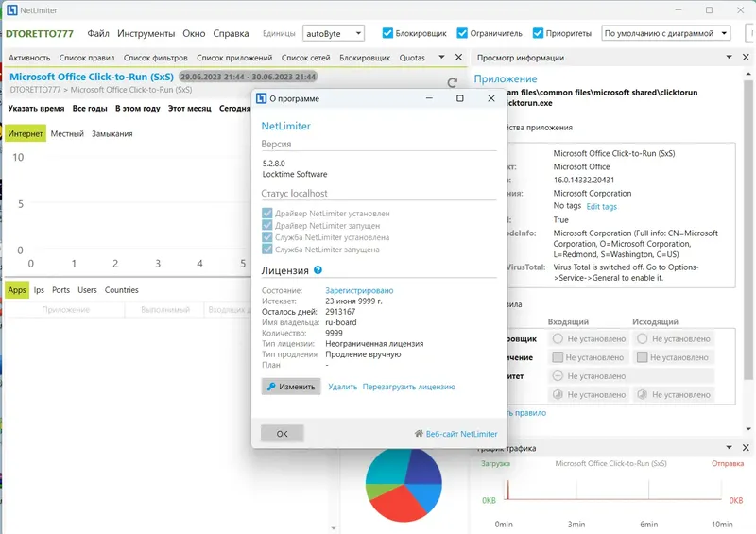Click the refresh icon in the stats view
Screen dimensions: 756x534
coord(452,82)
